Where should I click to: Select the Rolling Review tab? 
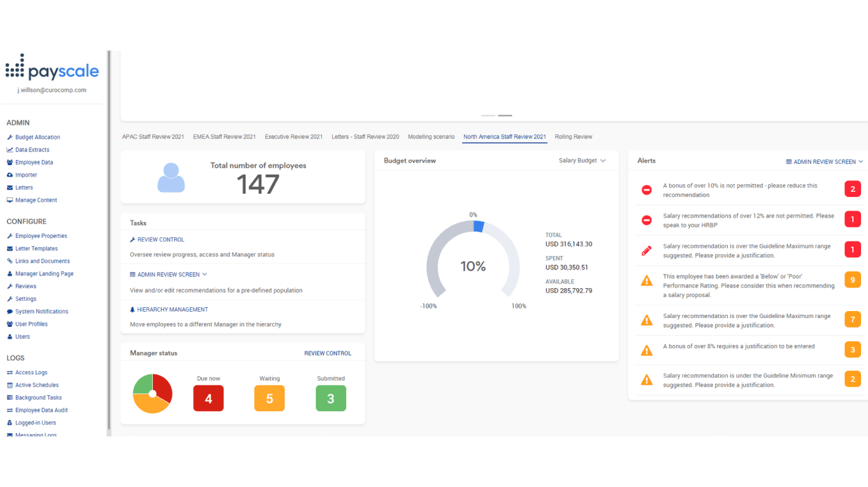coord(573,137)
